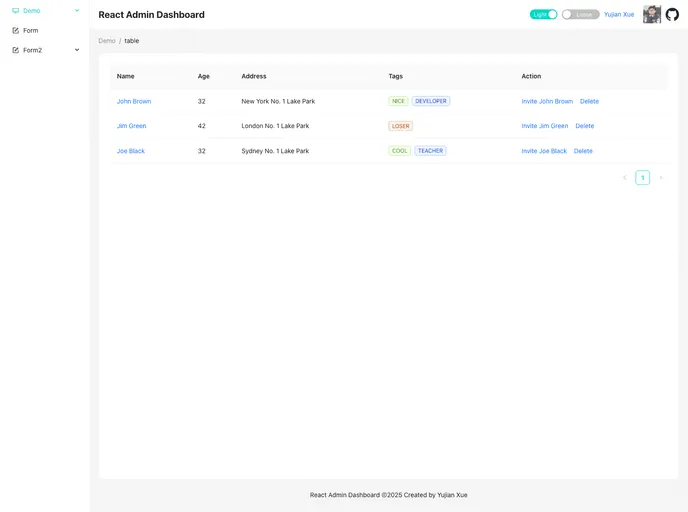
Task: Click the table breadcrumb item
Action: click(x=132, y=41)
